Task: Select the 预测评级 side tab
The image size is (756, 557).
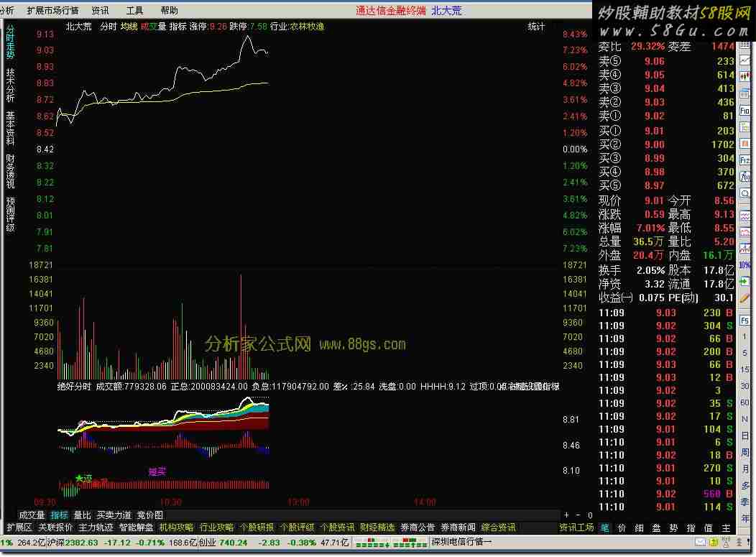Action: [10, 214]
